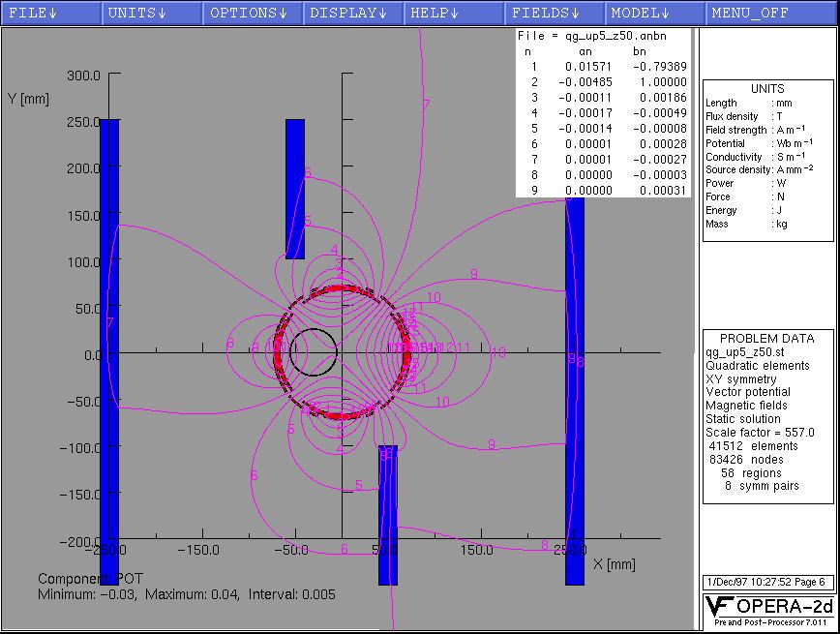The width and height of the screenshot is (840, 634).
Task: Click the Force N row
Action: [744, 196]
